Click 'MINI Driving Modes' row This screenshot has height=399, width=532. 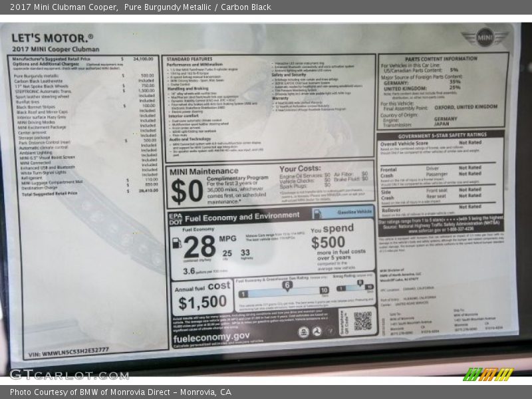coord(86,122)
